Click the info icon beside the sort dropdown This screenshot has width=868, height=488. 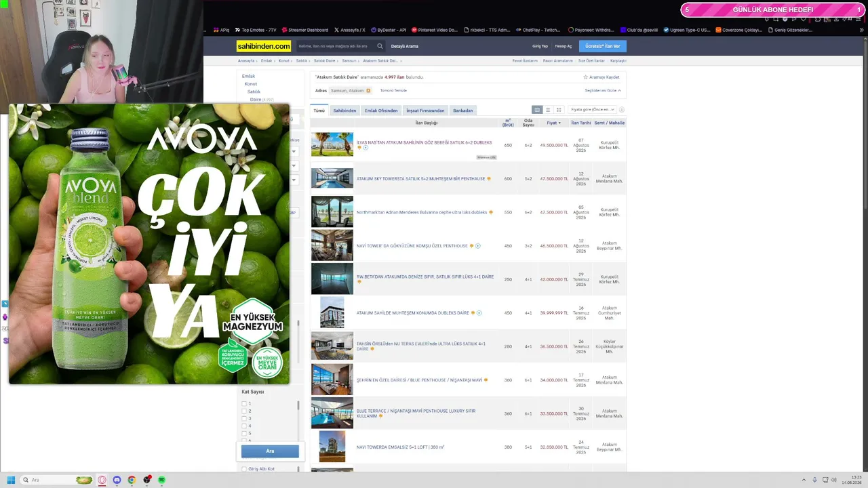point(621,110)
